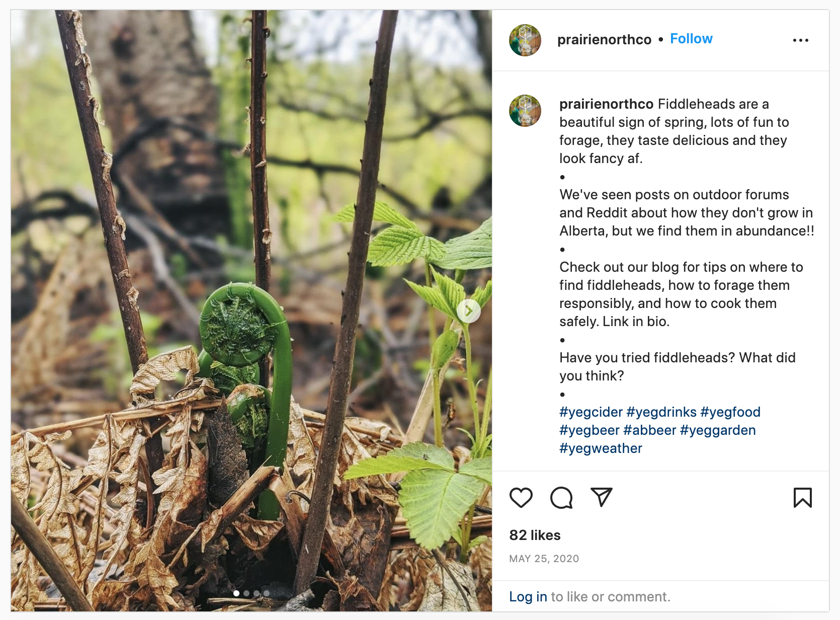840x620 pixels.
Task: Open the #abbeer hashtag
Action: (x=649, y=430)
